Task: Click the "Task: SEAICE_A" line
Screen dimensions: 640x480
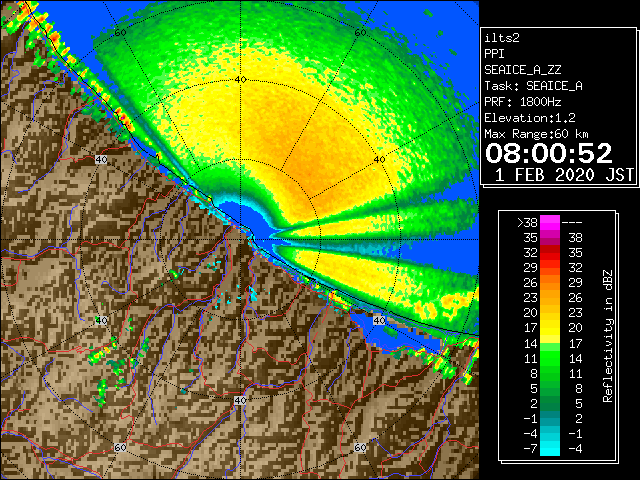Action: (x=533, y=86)
